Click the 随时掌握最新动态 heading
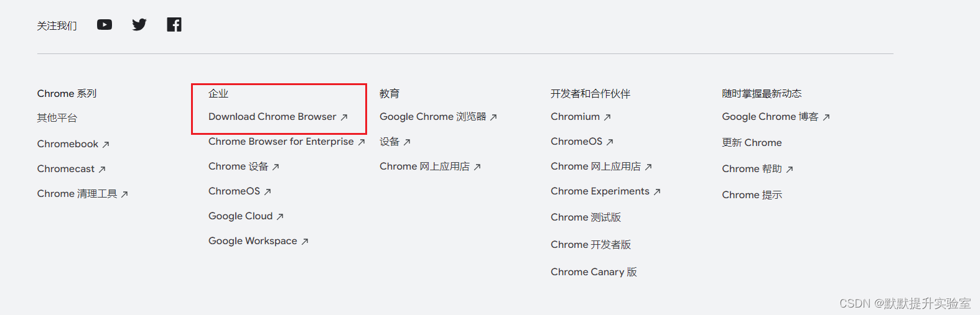 pyautogui.click(x=762, y=94)
